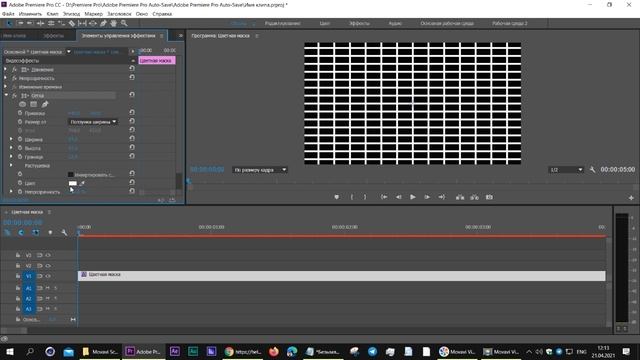Screen dimensions: 640x360
Task: Open the Окно menu
Action: (142, 14)
